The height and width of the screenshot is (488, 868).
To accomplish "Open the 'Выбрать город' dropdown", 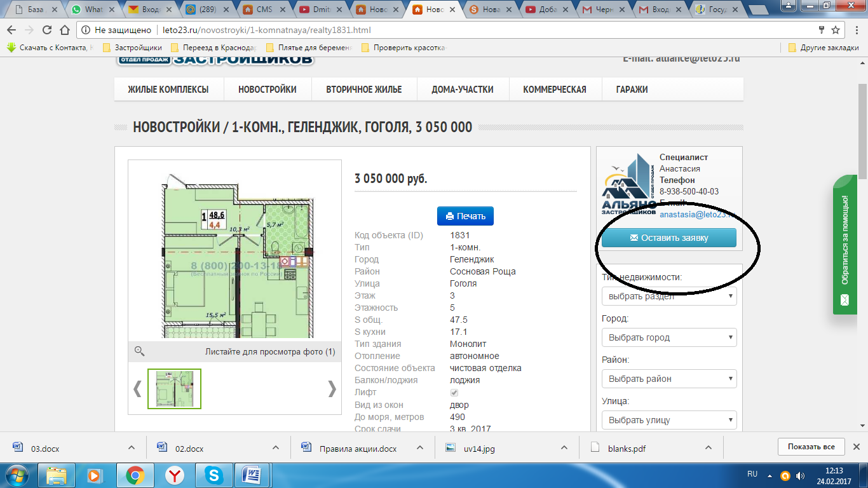I will (669, 337).
